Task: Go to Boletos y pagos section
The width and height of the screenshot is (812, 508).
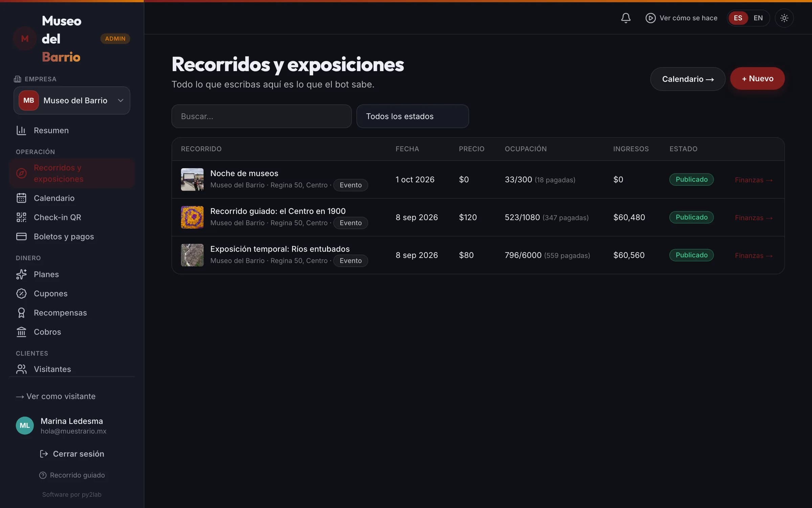Action: point(72,236)
